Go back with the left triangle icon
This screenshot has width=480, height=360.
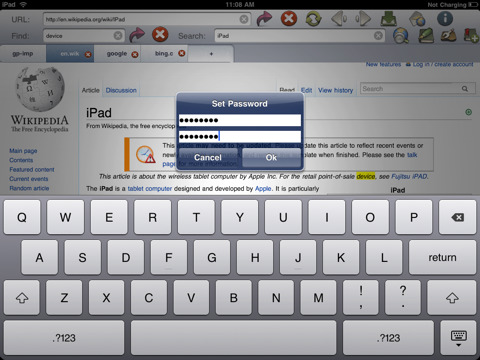(339, 19)
